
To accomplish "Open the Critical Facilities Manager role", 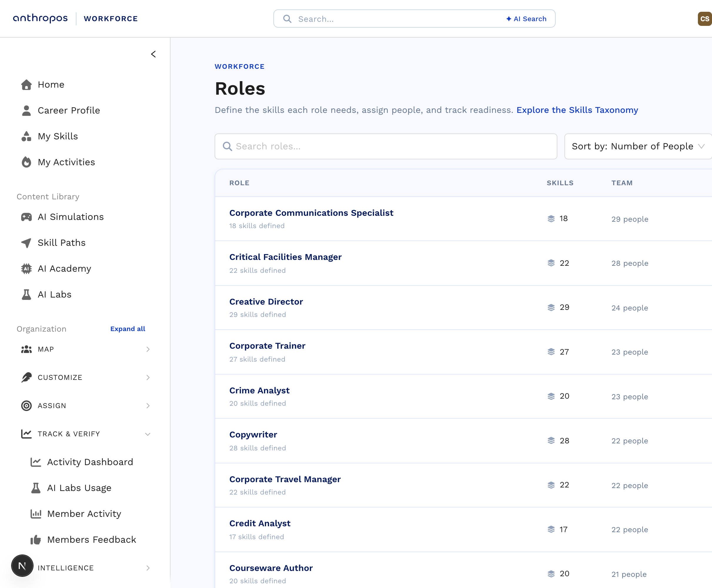I will pos(285,257).
